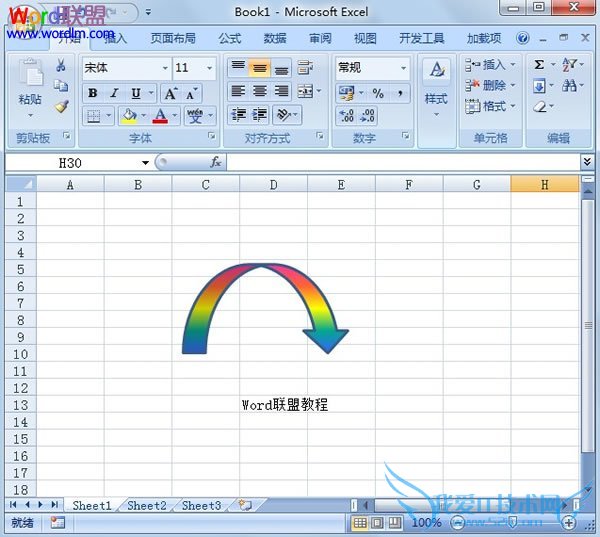
Task: Set middle vertical alignment
Action: (x=259, y=68)
